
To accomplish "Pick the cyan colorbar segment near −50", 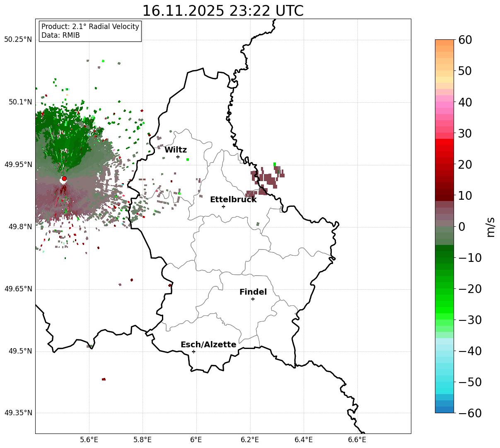I will click(444, 382).
